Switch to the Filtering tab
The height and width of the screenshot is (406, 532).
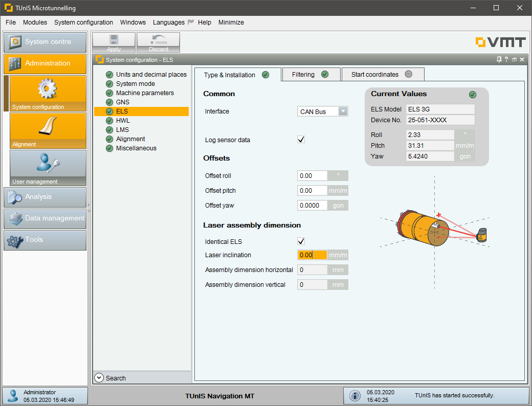tap(311, 74)
